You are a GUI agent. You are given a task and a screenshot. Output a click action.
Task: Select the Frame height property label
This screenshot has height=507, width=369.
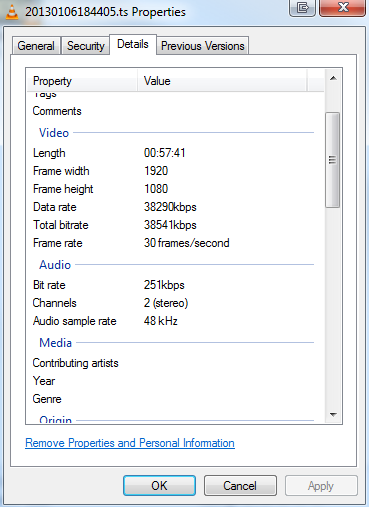point(63,189)
